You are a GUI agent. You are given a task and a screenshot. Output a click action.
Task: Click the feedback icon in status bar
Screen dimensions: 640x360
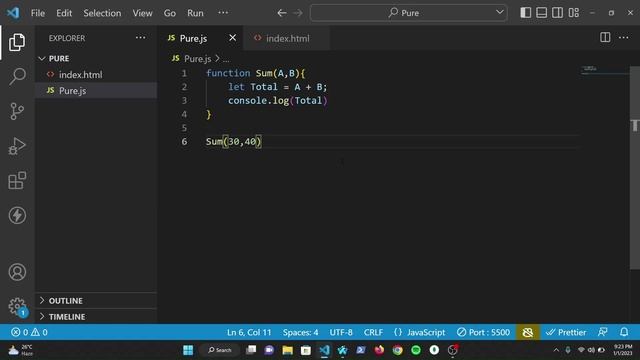(603, 332)
